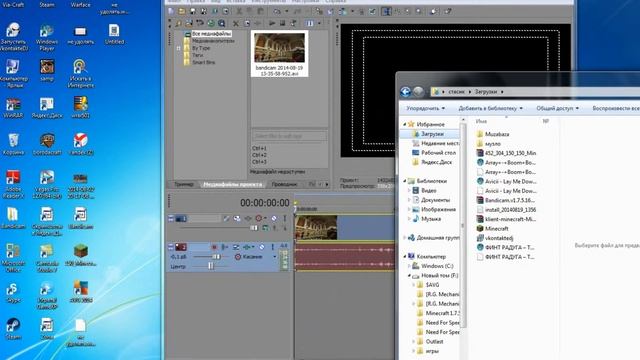640x360 pixels.
Task: Select Корзина recycle bin desktop icon
Action: [x=13, y=144]
